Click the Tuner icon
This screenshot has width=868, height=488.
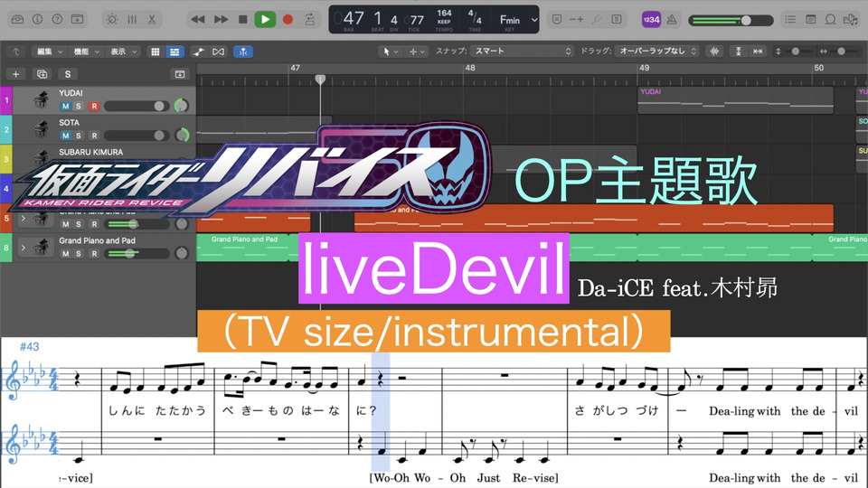tap(597, 19)
